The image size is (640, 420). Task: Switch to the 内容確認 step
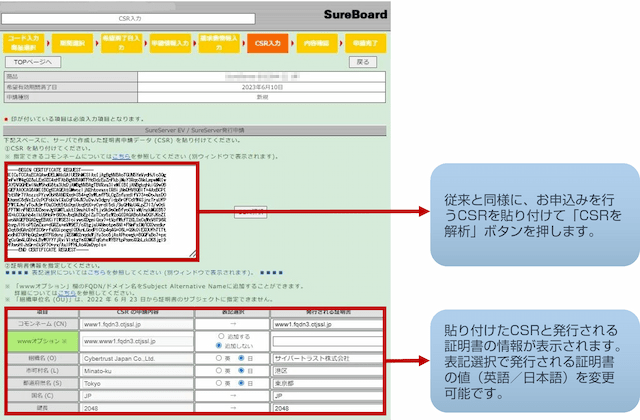pos(315,43)
